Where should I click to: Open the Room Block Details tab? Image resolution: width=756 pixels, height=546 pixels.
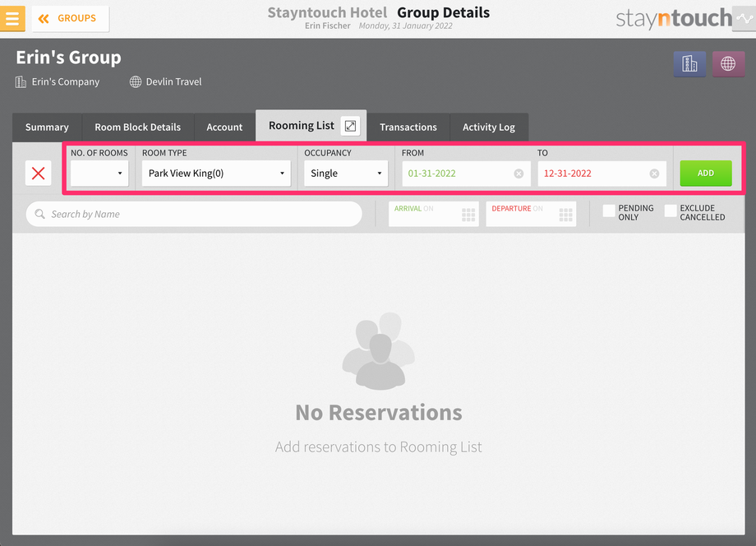click(138, 127)
